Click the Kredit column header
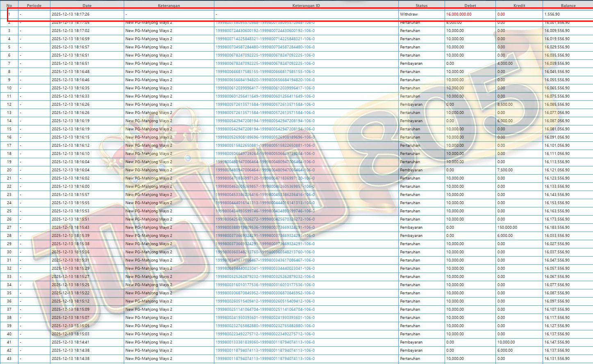This screenshot has width=593, height=364. [x=519, y=6]
